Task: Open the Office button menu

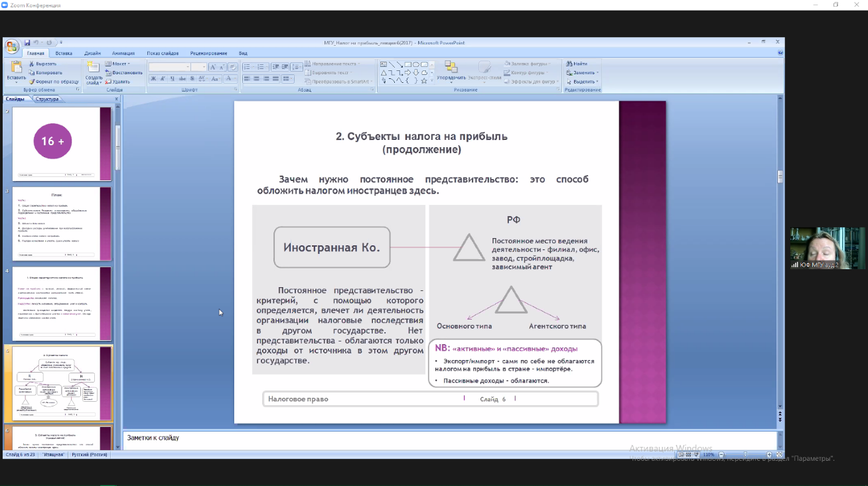Action: (11, 46)
